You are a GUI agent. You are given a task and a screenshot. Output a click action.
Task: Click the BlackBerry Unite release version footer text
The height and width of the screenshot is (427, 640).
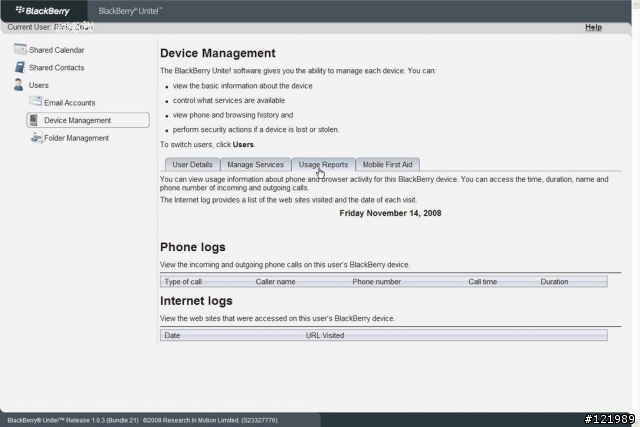coord(73,420)
